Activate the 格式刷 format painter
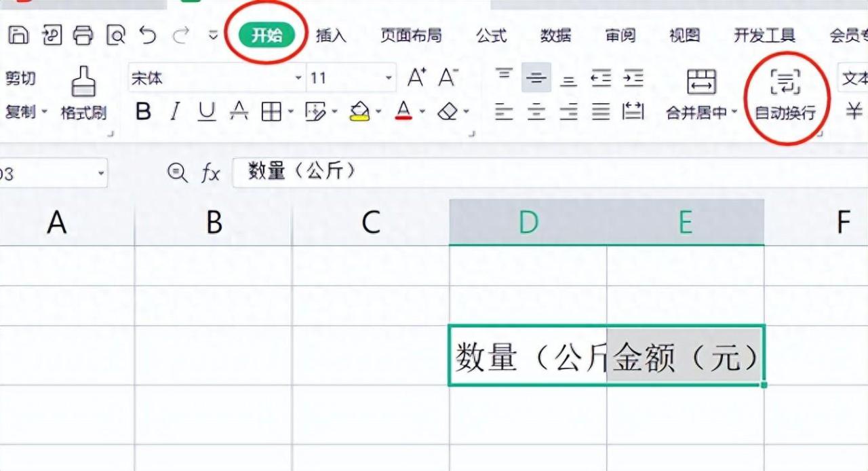 point(84,94)
